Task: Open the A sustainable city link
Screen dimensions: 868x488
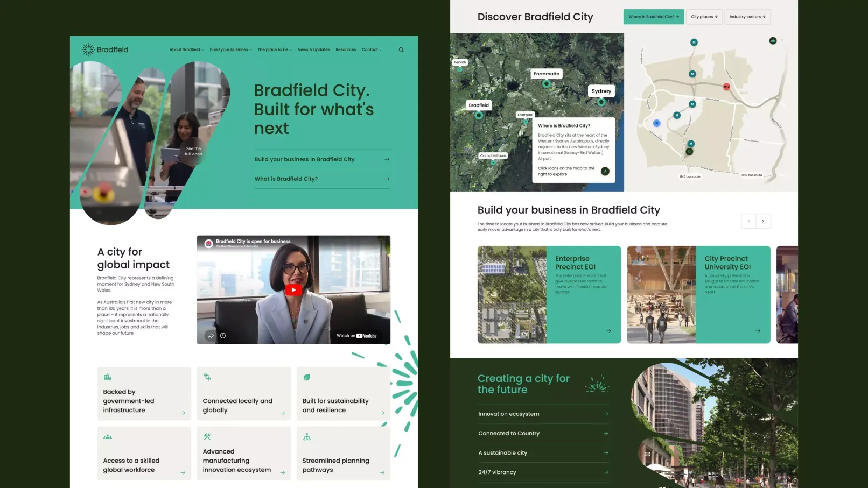Action: (x=543, y=453)
